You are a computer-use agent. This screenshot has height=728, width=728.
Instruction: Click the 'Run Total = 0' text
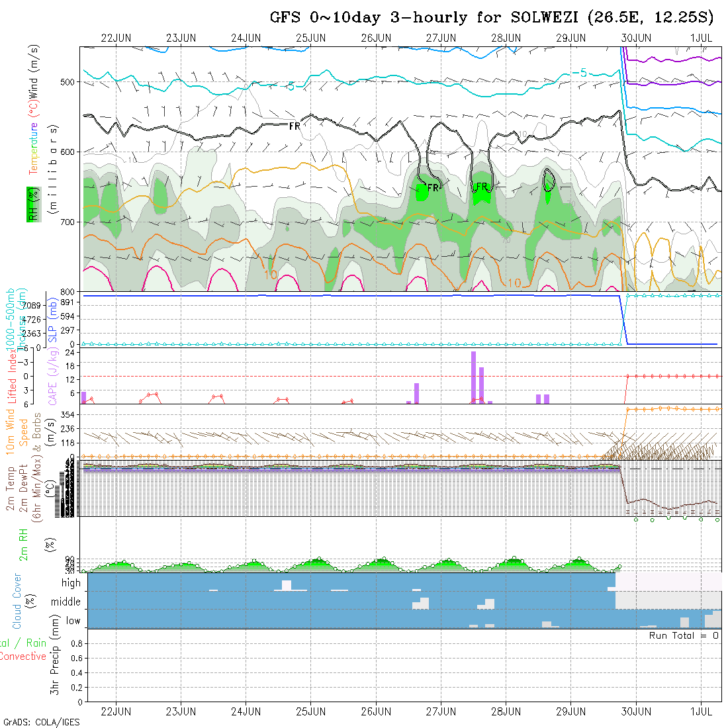684,635
